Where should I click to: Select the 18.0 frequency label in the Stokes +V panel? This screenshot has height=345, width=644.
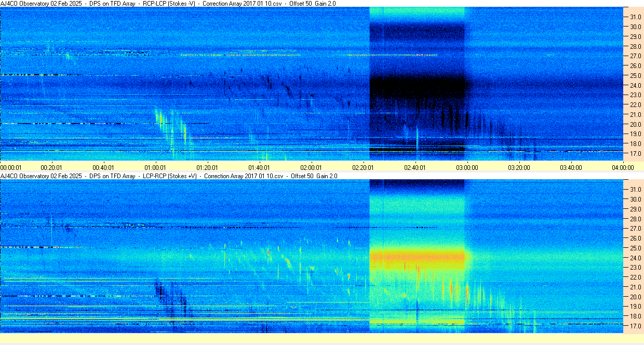click(x=635, y=316)
